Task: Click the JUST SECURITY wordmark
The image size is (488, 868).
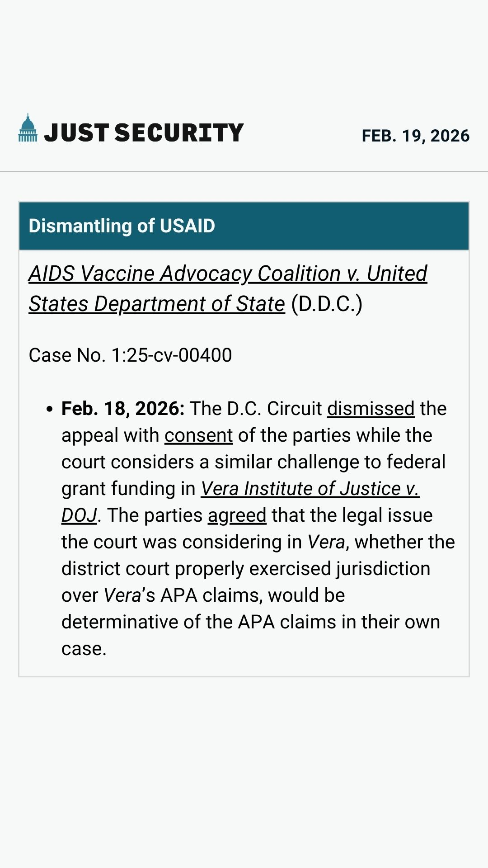Action: (144, 133)
